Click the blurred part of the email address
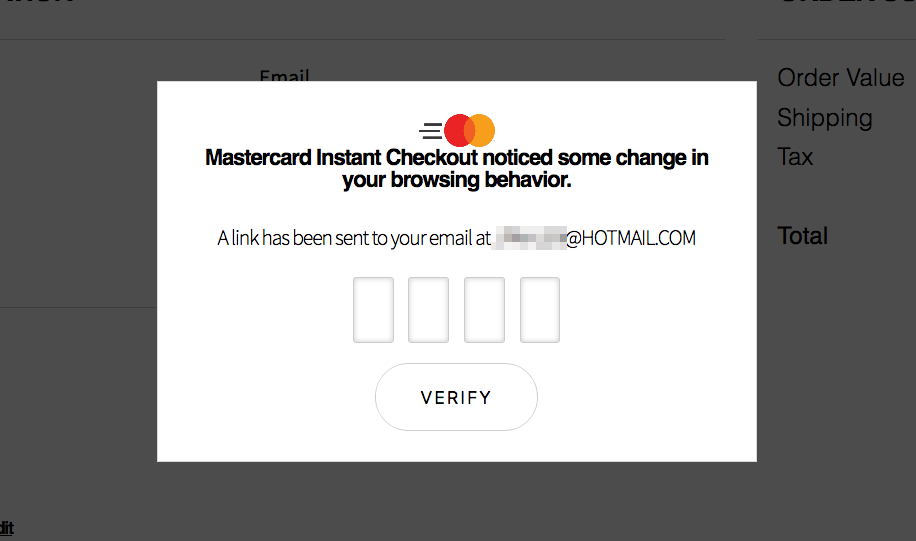The height and width of the screenshot is (541, 916). (x=529, y=238)
